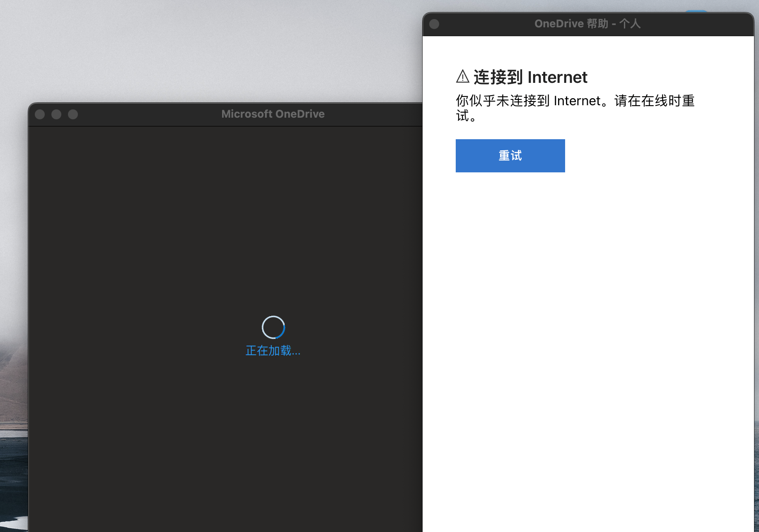Click the 请在在线时重 text in the message

tap(654, 101)
